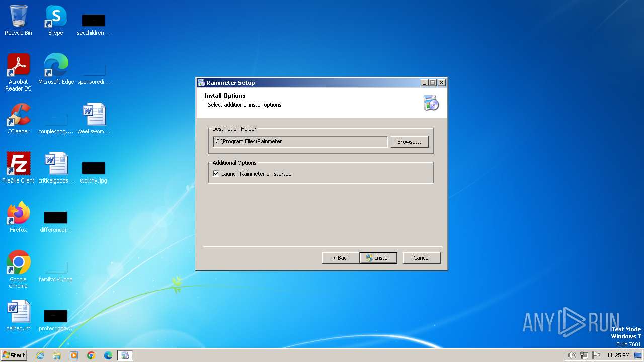Select the CCleaner desktop shortcut

18,119
